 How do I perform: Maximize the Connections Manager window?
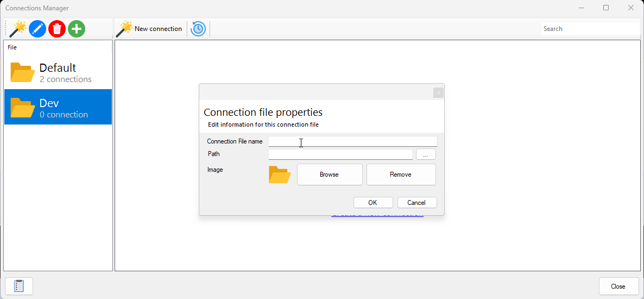[606, 8]
